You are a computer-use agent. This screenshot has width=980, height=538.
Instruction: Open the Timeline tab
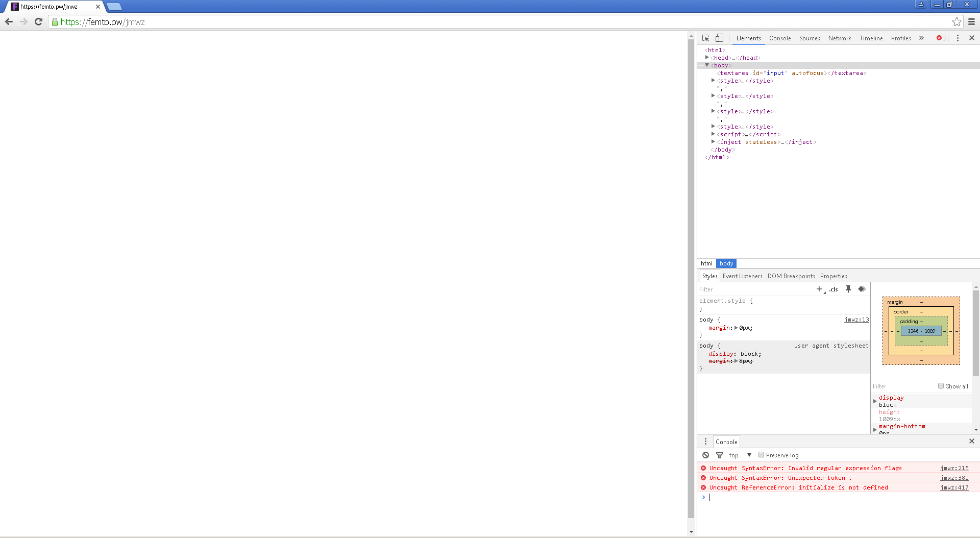pyautogui.click(x=871, y=38)
